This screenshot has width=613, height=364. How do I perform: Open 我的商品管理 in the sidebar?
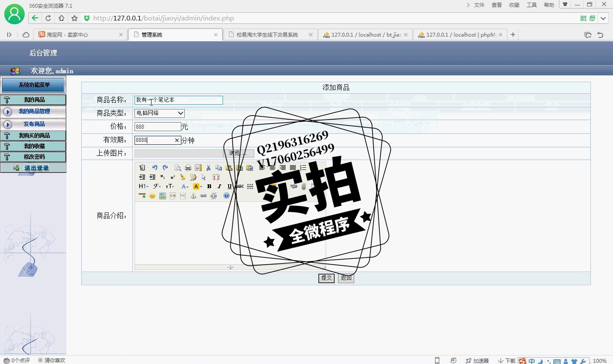point(33,112)
